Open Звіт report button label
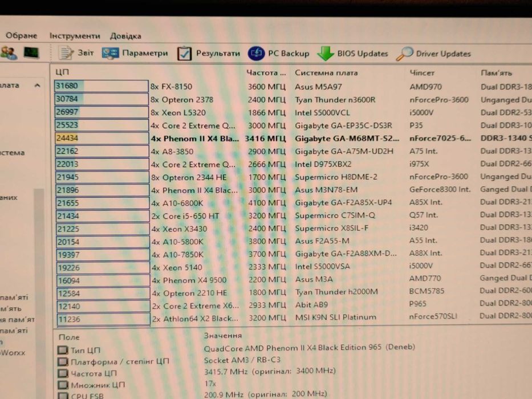Image resolution: width=532 pixels, height=399 pixels. [86, 52]
